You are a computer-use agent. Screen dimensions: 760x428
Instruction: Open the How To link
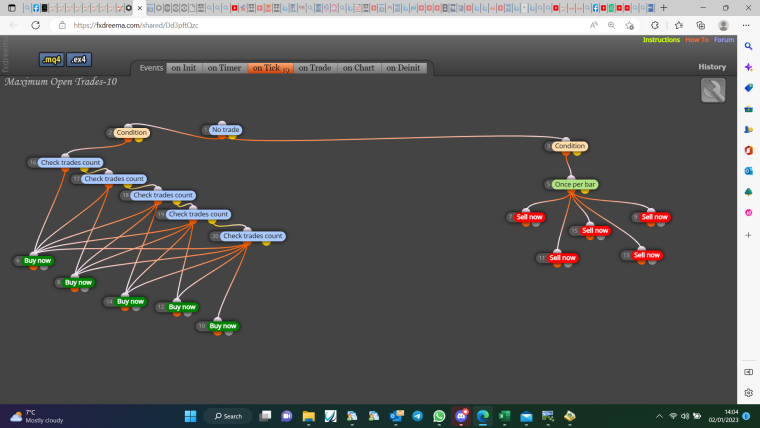click(x=697, y=40)
